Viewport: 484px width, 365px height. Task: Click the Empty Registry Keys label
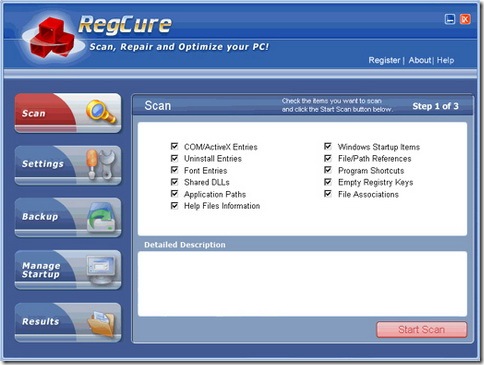pos(375,182)
